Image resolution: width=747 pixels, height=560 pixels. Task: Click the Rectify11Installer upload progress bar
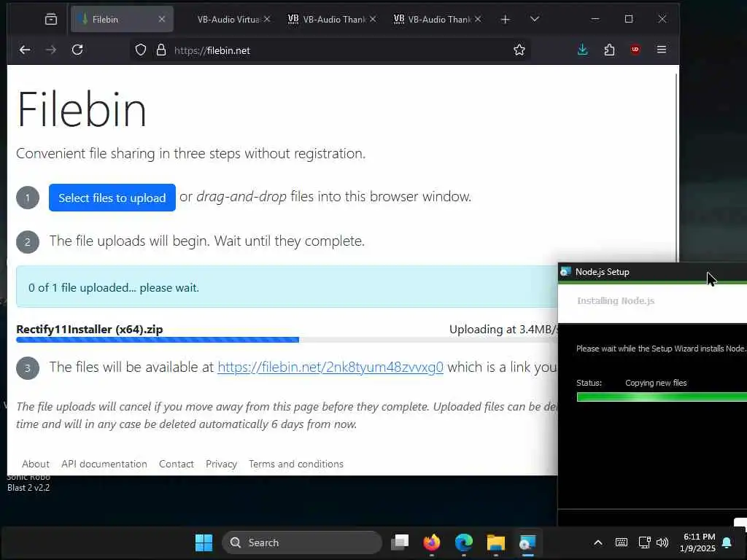[287, 340]
